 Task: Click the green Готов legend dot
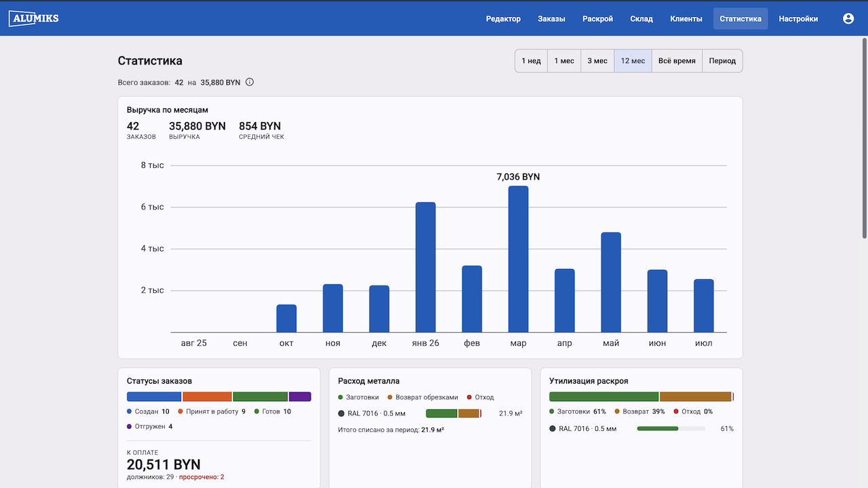coord(257,411)
